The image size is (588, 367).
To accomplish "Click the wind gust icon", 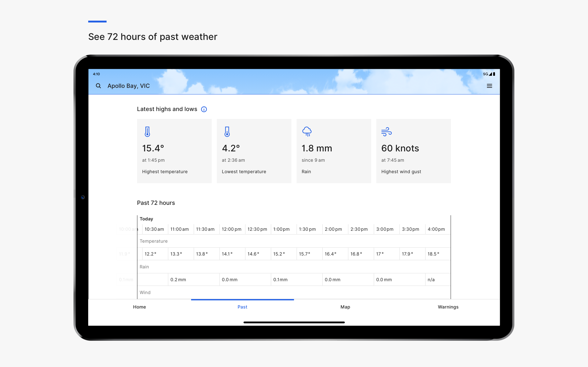I will pos(386,132).
